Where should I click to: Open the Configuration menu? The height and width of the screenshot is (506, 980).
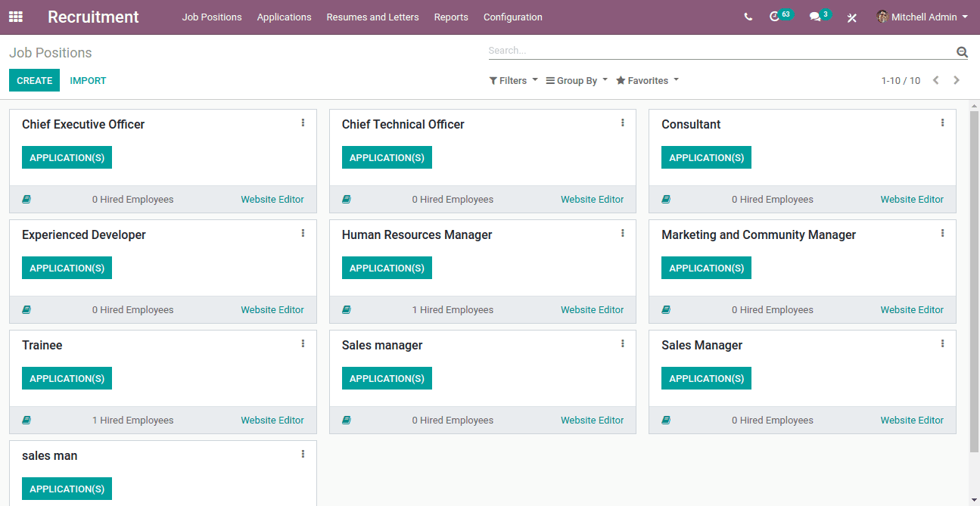(512, 17)
